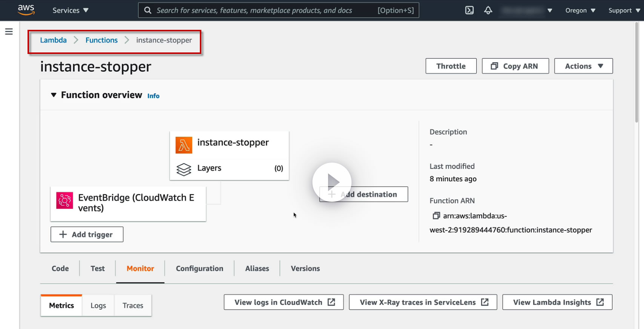This screenshot has width=644, height=329.
Task: Click the Last modified label text
Action: pos(452,166)
